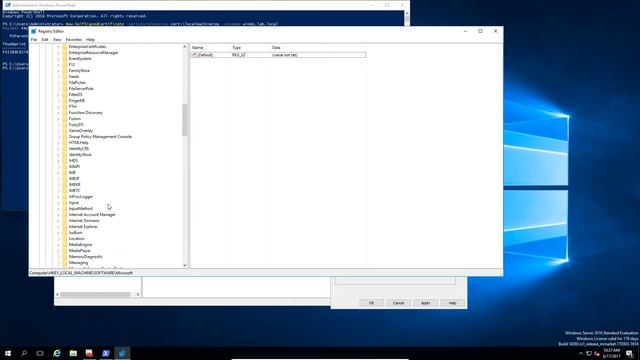This screenshot has height=360, width=640.
Task: Click the Registry Editor taskbar icon
Action: tap(122, 353)
